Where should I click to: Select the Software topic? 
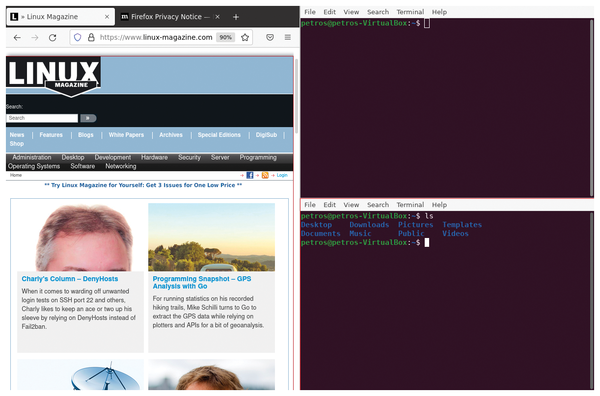pos(83,166)
